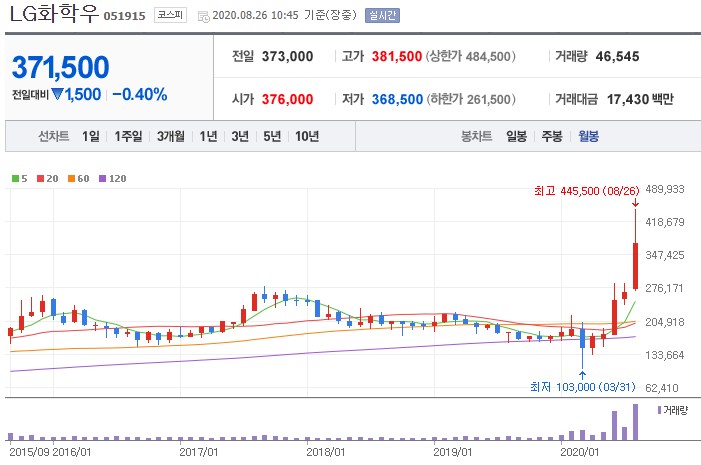Viewport: 701px width, 465px height.
Task: Select the 5년 line chart period
Action: pyautogui.click(x=272, y=136)
